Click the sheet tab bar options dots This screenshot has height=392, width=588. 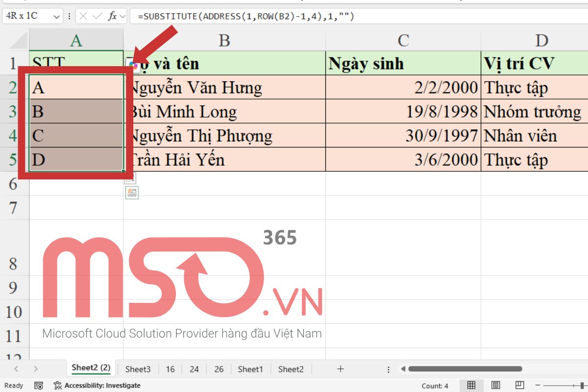(389, 369)
